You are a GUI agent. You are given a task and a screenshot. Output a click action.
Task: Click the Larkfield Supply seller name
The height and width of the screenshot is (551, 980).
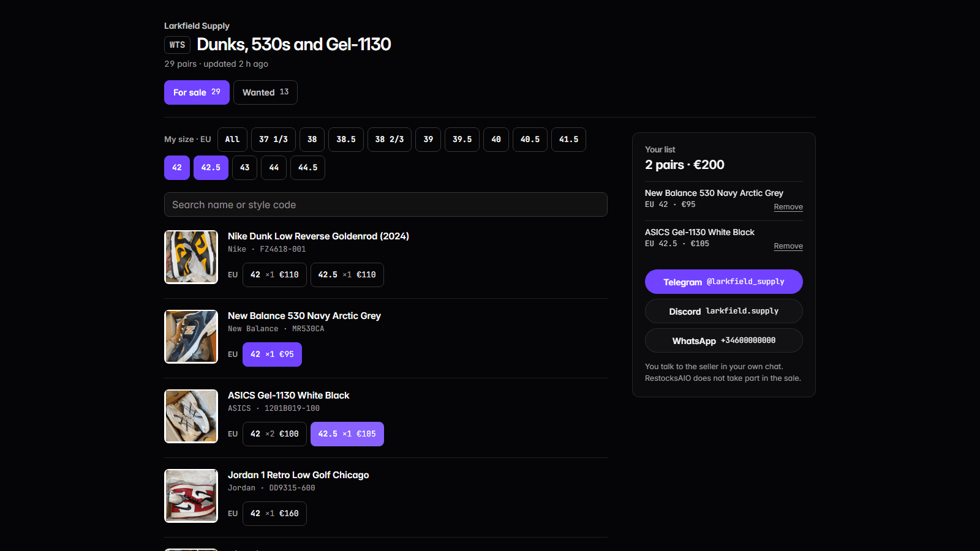coord(197,26)
